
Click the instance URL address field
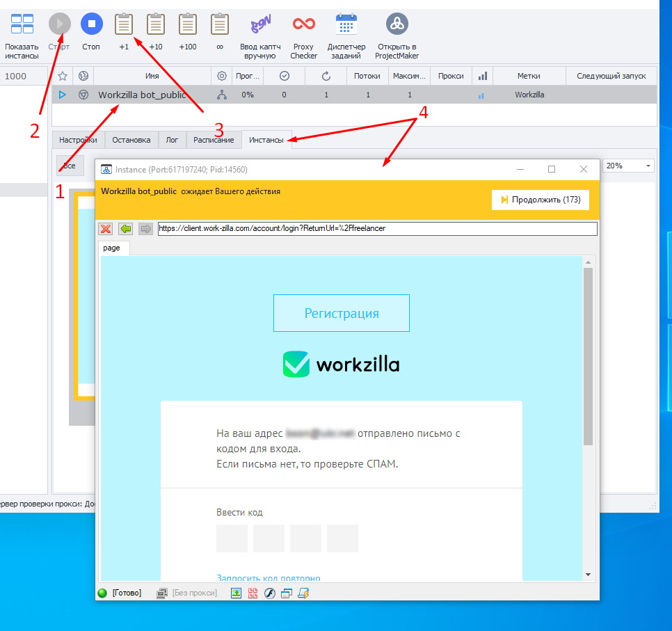[377, 228]
